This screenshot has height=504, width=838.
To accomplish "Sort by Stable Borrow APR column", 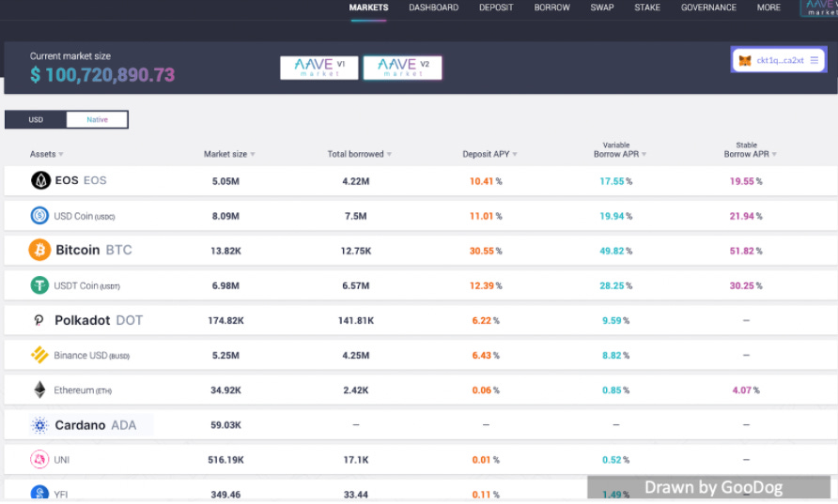I will (x=750, y=150).
